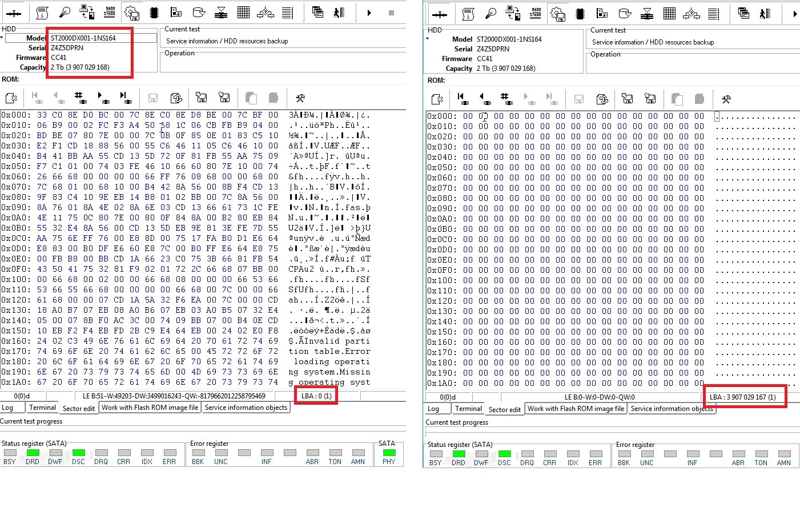Expand the HDD info arrow in left window
800x532 pixels.
(2, 38)
